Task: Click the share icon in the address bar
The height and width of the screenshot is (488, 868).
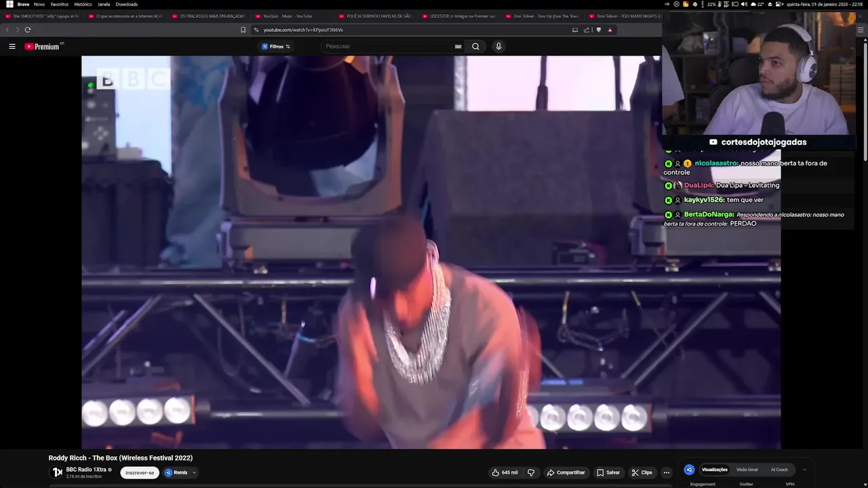Action: 587,30
